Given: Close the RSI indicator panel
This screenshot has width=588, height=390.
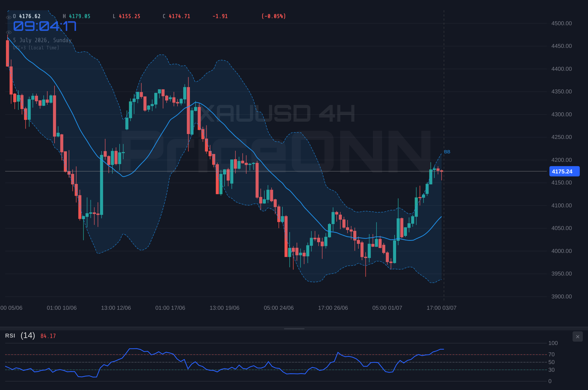Looking at the screenshot, I should coord(578,336).
